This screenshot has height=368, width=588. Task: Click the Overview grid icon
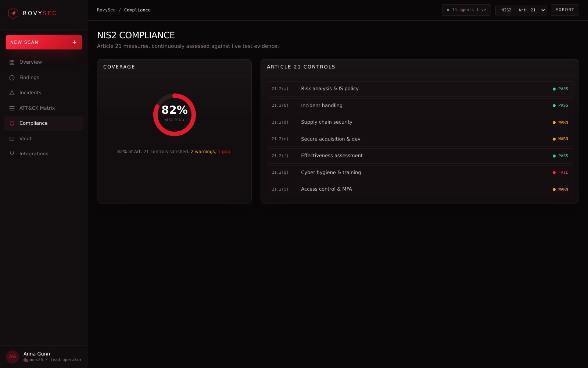tap(12, 62)
